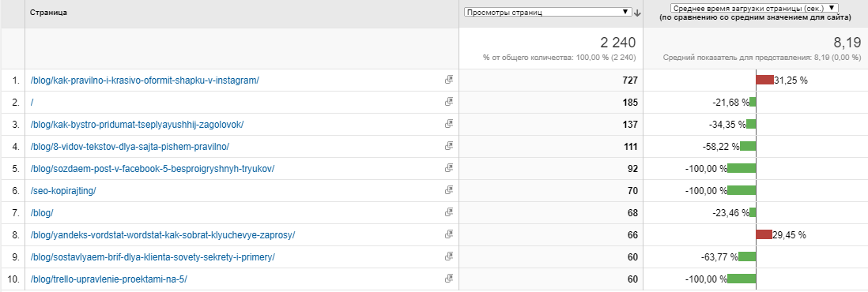The image size is (868, 292).
Task: Click green comparison bar -23,46 %
Action: 753,213
